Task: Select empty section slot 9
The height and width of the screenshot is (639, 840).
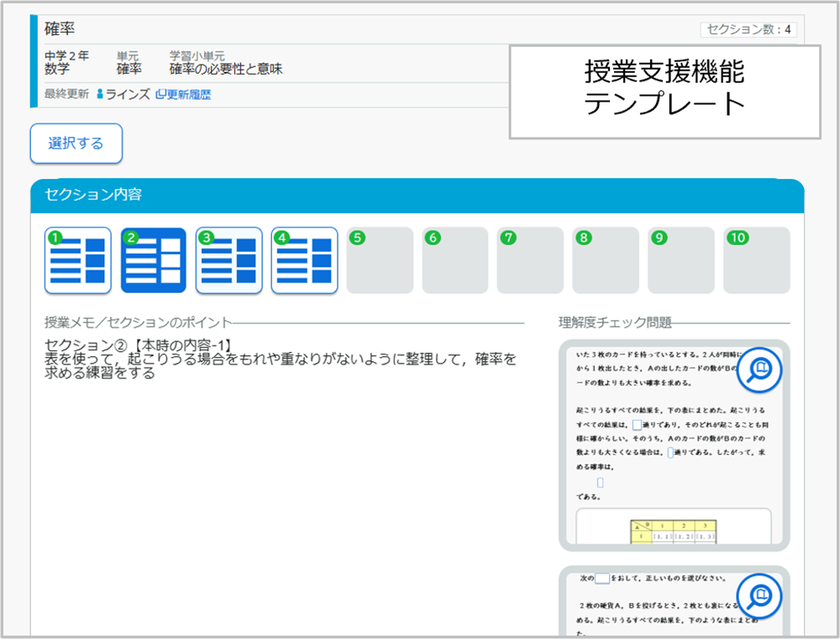Action: 681,260
